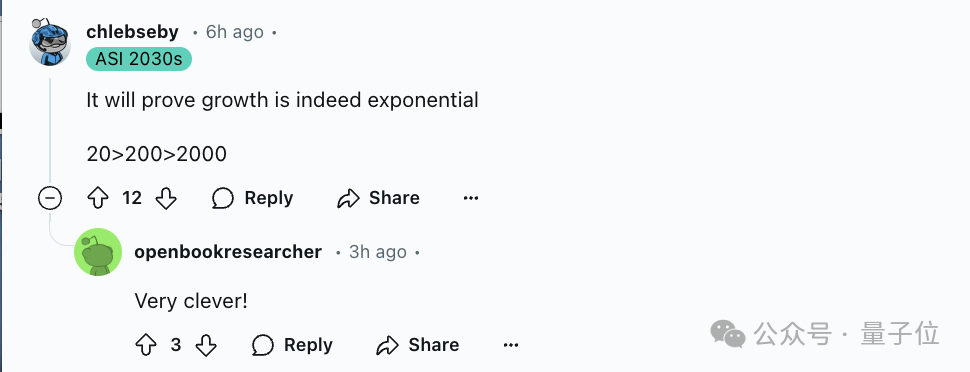Open more options on chlebseby's comment
970x372 pixels.
pos(471,198)
